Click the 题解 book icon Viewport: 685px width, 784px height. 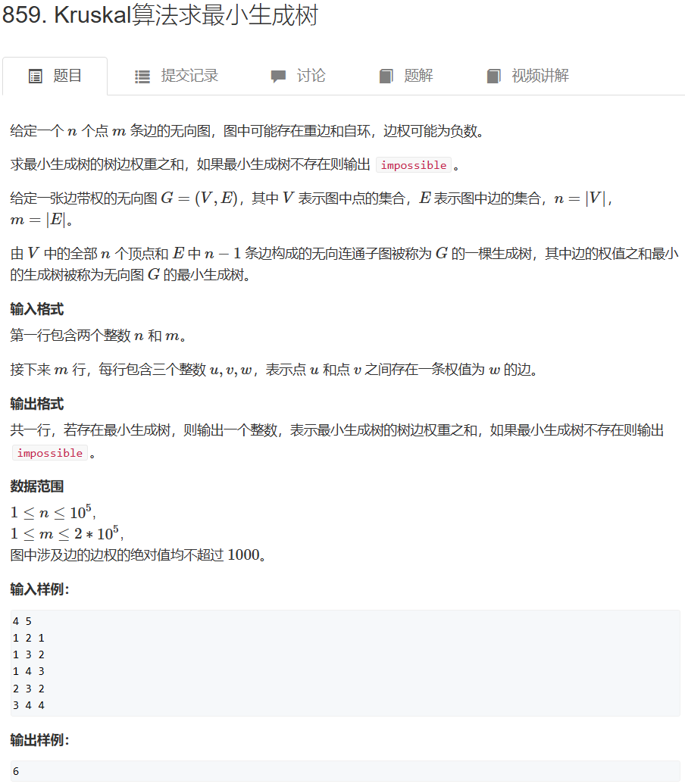coord(386,77)
